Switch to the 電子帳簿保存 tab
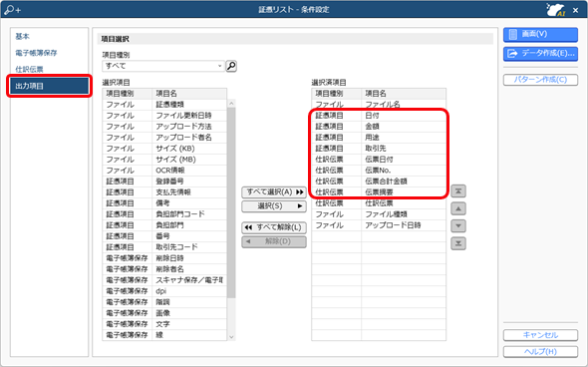The image size is (588, 367). (36, 53)
